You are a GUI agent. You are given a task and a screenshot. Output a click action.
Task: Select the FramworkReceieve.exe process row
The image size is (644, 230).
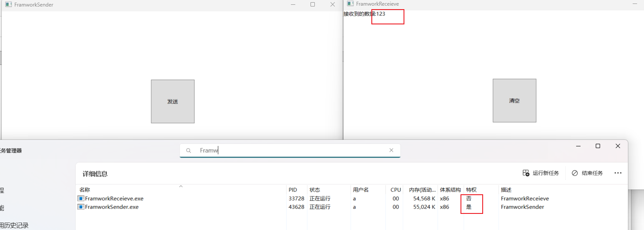tap(114, 199)
